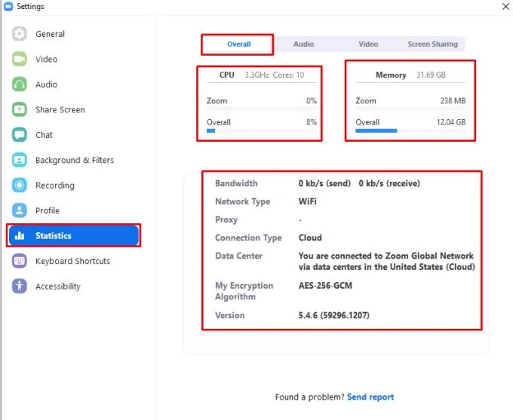Switch to the Video statistics tab
The width and height of the screenshot is (513, 420).
[x=368, y=44]
